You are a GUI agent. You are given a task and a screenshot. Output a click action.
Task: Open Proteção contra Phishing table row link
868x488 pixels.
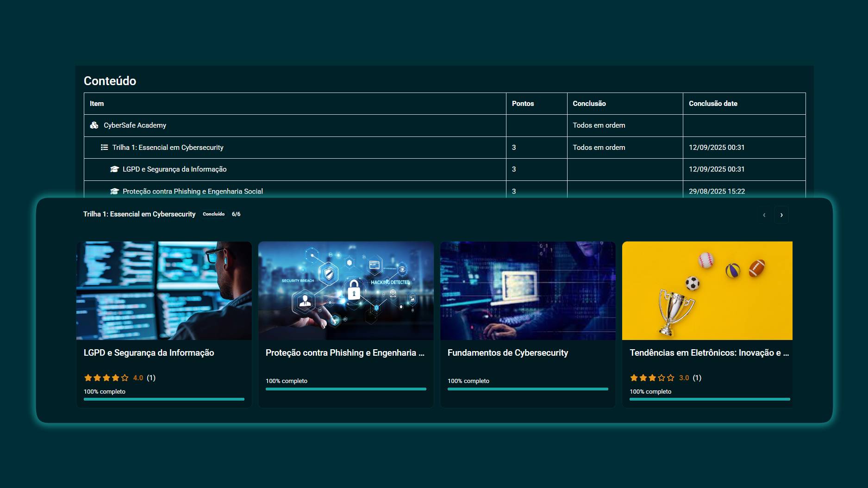tap(193, 191)
